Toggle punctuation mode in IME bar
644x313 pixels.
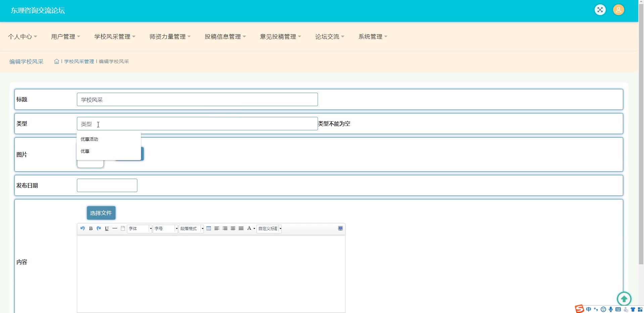click(596, 309)
